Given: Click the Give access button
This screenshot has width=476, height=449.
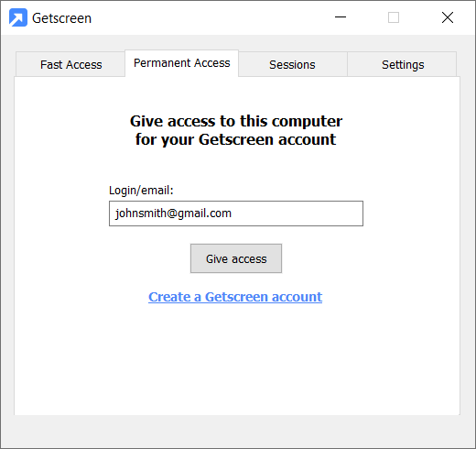Looking at the screenshot, I should (236, 258).
